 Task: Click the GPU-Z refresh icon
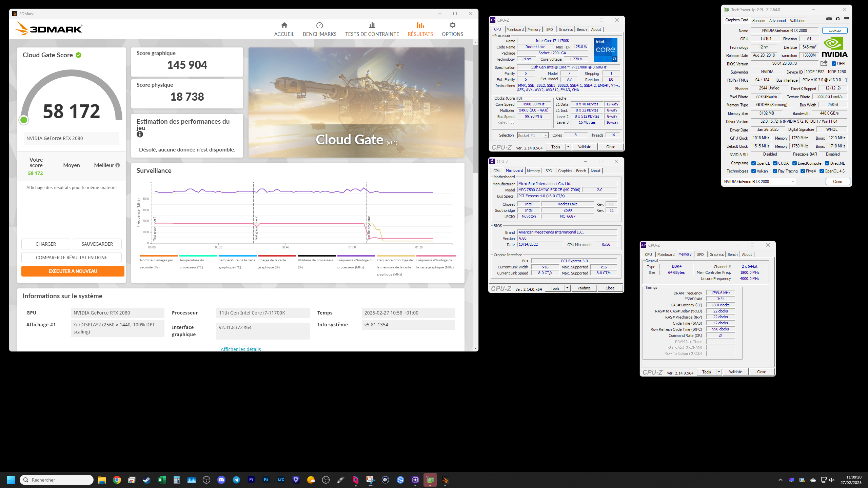coord(837,19)
